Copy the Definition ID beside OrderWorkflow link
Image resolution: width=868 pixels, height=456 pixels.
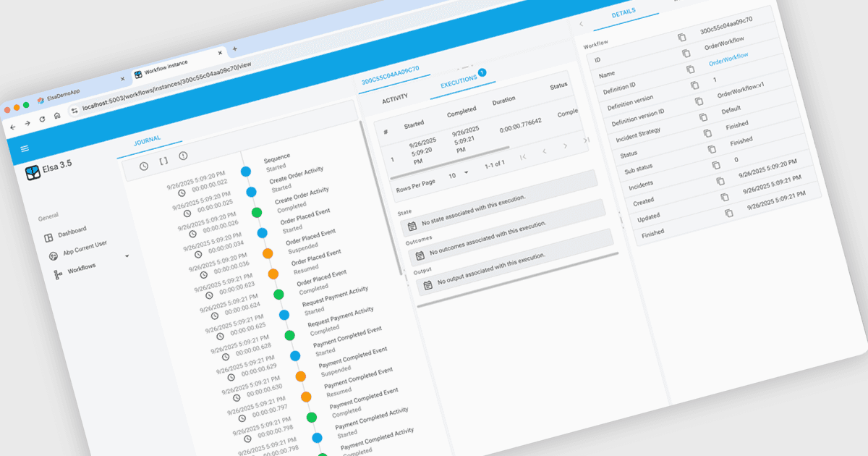(690, 69)
